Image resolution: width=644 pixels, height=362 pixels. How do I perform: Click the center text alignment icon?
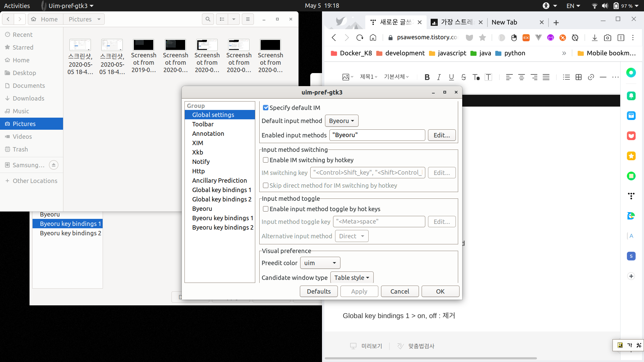click(522, 77)
